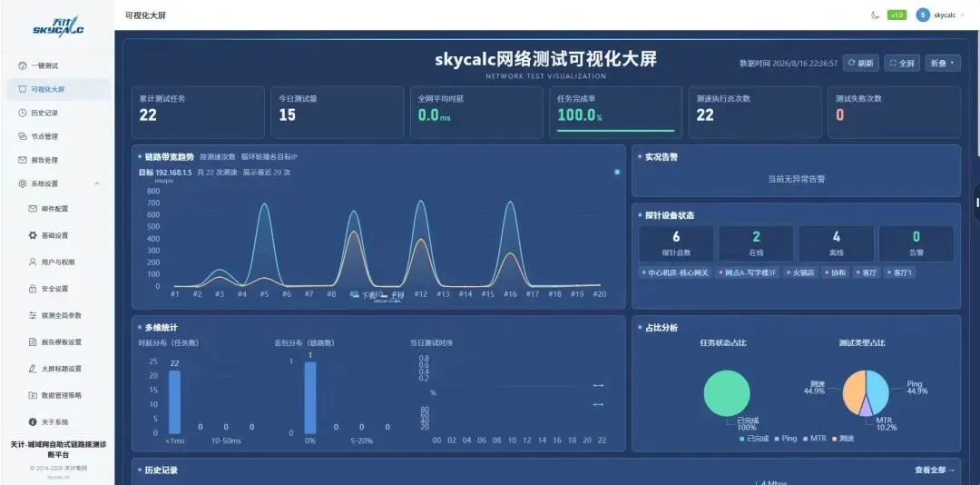980x485 pixels.
Task: Click the 中心机房-核心网关 probe tag
Action: pos(676,272)
